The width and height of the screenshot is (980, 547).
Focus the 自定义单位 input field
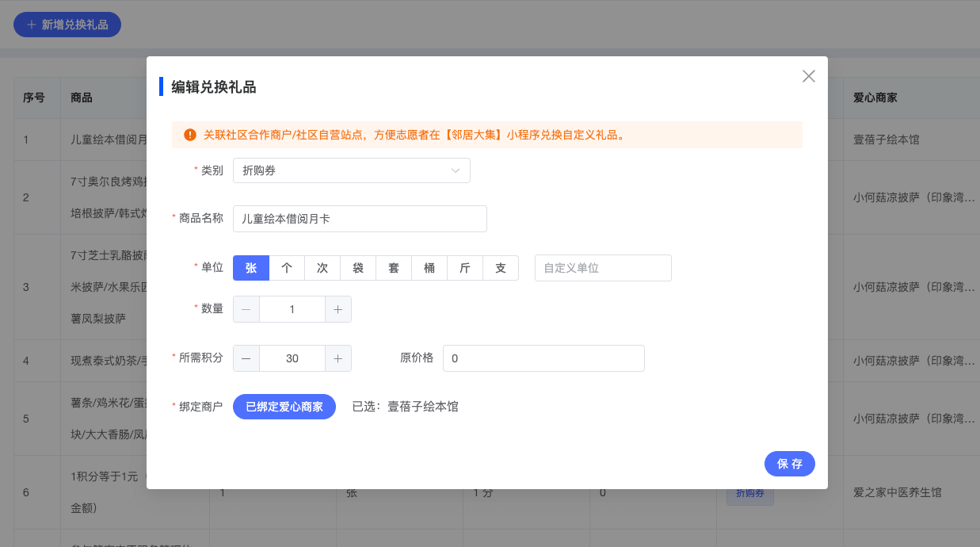(603, 268)
